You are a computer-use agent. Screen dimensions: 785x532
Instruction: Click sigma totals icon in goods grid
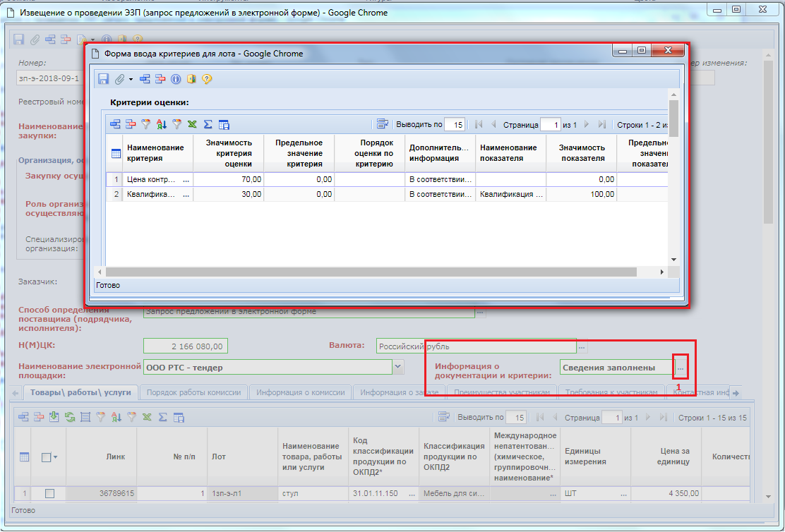tap(162, 417)
